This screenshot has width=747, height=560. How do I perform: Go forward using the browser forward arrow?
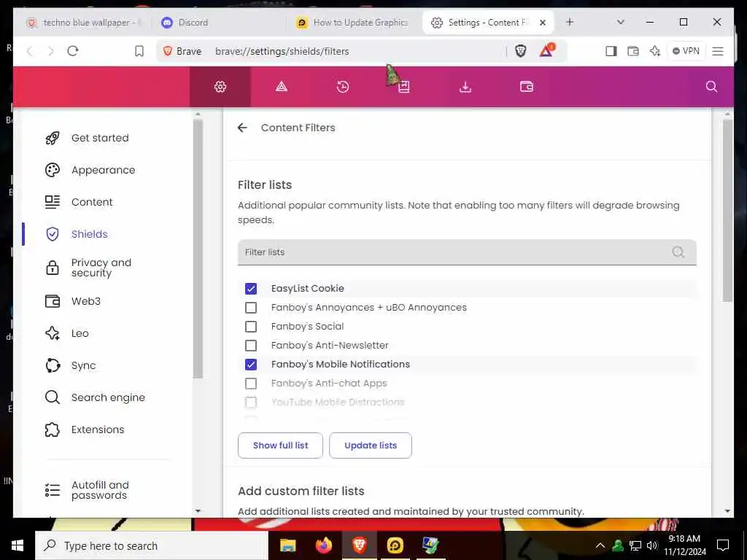click(x=51, y=51)
